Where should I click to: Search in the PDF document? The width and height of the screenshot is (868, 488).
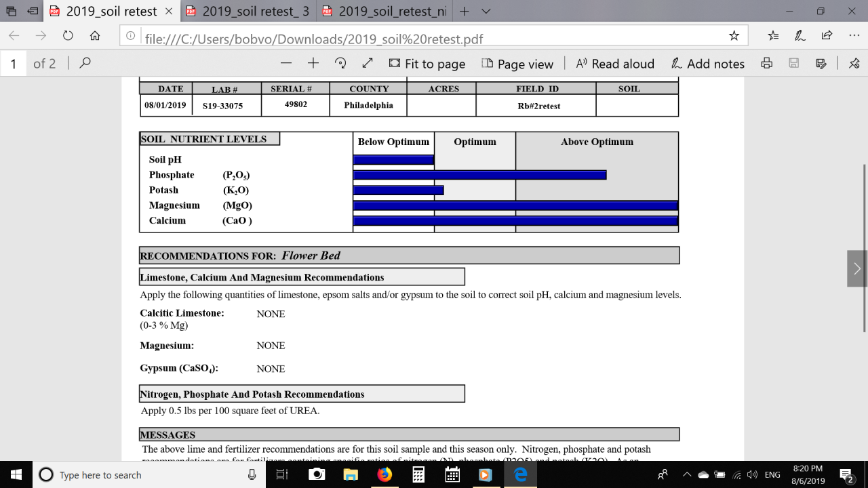[85, 63]
